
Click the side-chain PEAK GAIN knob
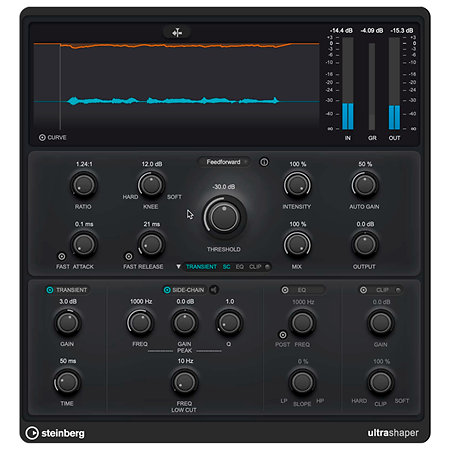pos(184,322)
